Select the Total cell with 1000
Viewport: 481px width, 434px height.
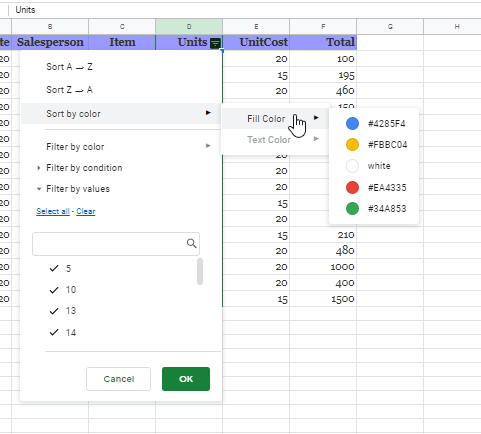[x=323, y=267]
